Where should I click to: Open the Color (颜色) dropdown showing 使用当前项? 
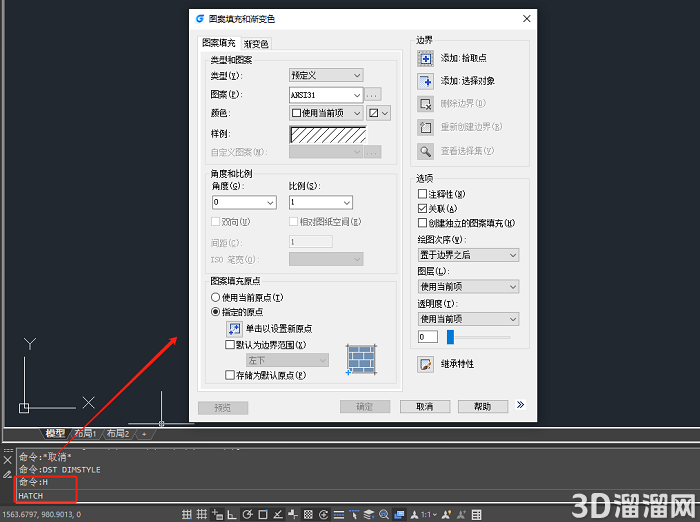[326, 113]
